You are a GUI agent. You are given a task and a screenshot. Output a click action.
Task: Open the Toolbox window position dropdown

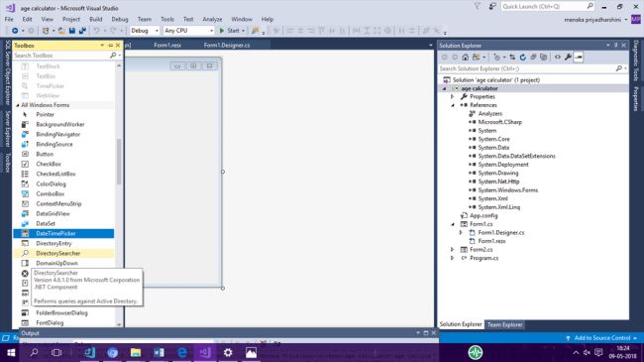(102, 46)
